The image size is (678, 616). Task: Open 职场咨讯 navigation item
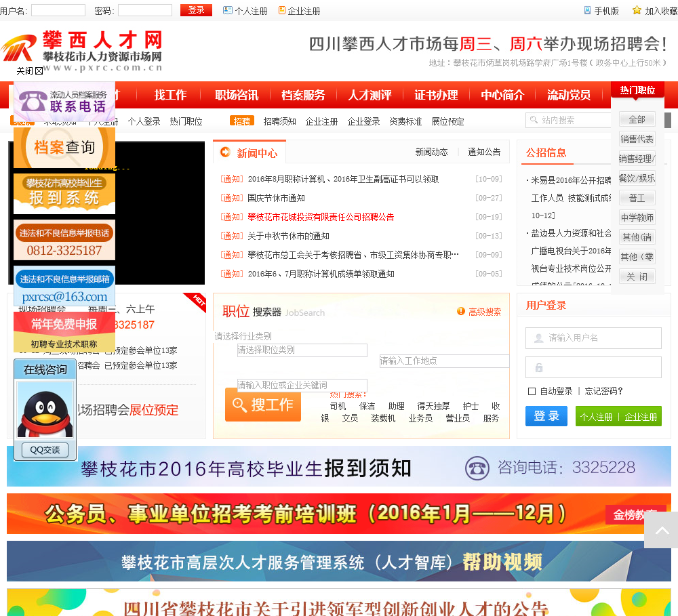237,95
